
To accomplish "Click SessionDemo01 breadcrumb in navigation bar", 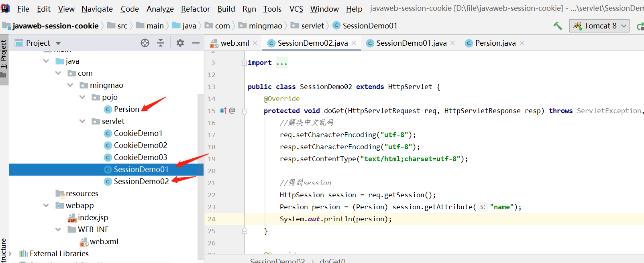I will [x=365, y=26].
